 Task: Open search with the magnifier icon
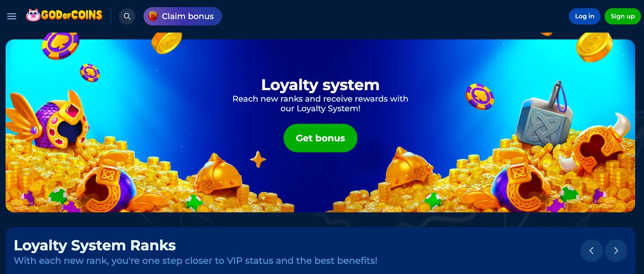click(127, 16)
